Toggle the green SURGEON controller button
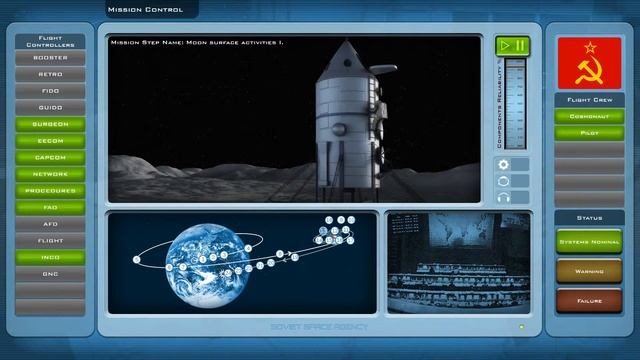640x360 pixels. click(50, 124)
